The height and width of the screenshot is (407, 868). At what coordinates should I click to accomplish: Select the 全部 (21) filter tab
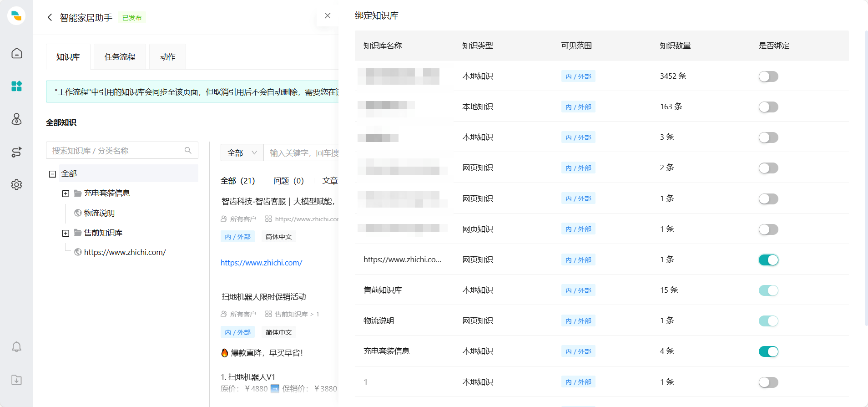[x=237, y=181]
